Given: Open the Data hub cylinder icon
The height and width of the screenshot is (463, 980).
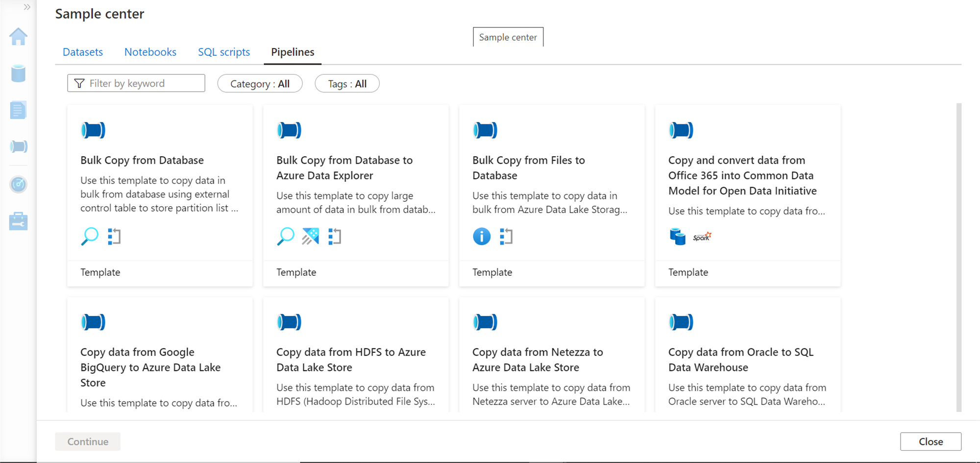Looking at the screenshot, I should [x=18, y=73].
